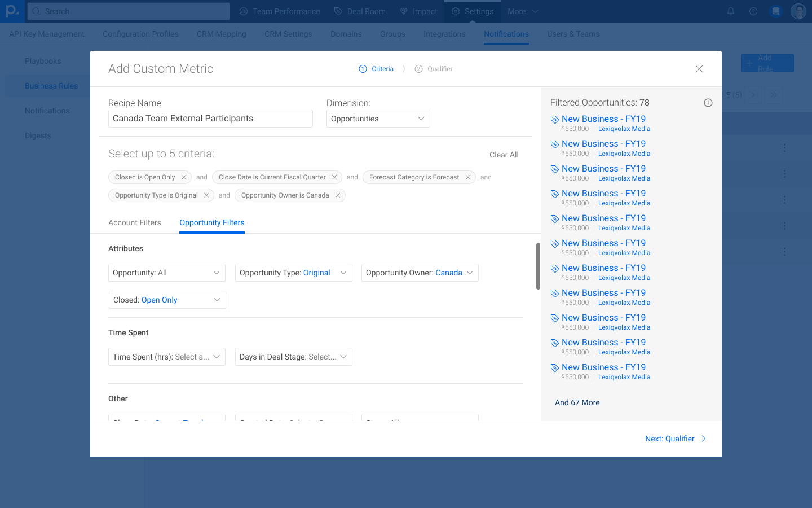Remove 'Opportunity Type is Original' chip
Screen dimensions: 812x508
tap(206, 195)
